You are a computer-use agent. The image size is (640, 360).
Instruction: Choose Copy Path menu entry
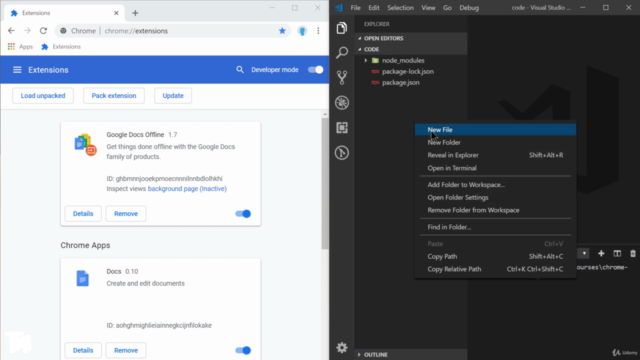click(x=495, y=256)
